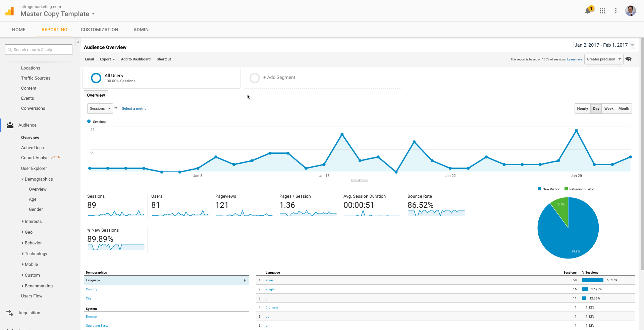The image size is (644, 330).
Task: Switch chart granularity to Month
Action: coord(624,108)
